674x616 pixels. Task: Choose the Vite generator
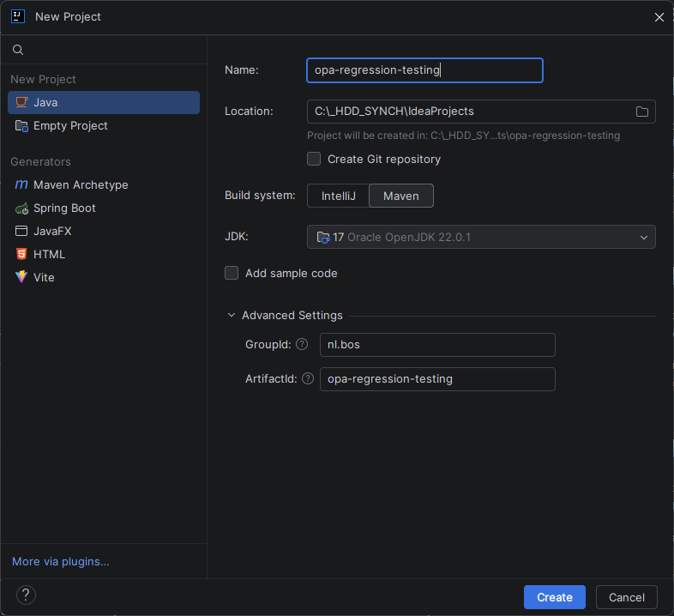tap(104, 277)
